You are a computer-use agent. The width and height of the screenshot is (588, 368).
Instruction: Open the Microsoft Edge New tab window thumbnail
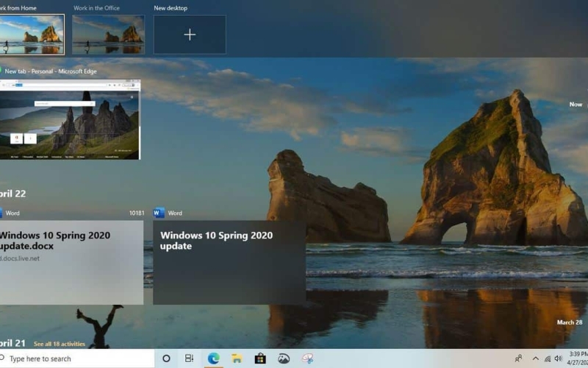tap(70, 119)
